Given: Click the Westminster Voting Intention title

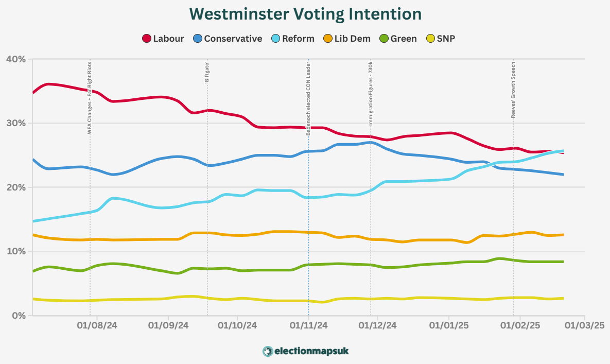Looking at the screenshot, I should 305,14.
